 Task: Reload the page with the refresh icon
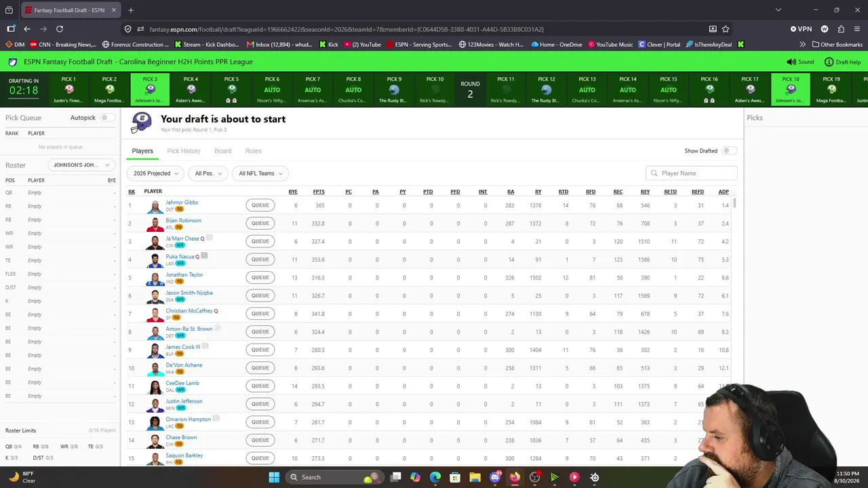click(x=60, y=29)
